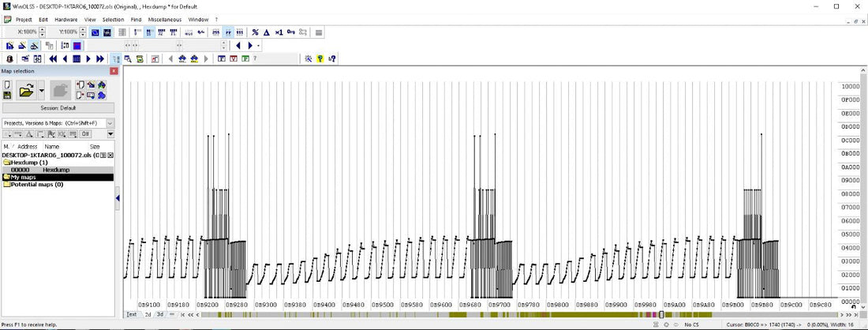Screen dimensions: 868x330
Task: Open the Find menu
Action: [137, 20]
